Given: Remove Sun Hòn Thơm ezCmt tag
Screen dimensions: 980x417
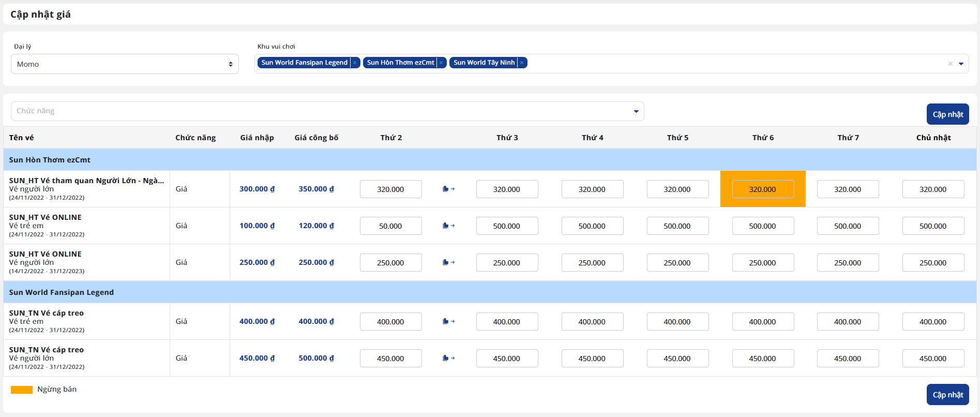Looking at the screenshot, I should click(441, 63).
